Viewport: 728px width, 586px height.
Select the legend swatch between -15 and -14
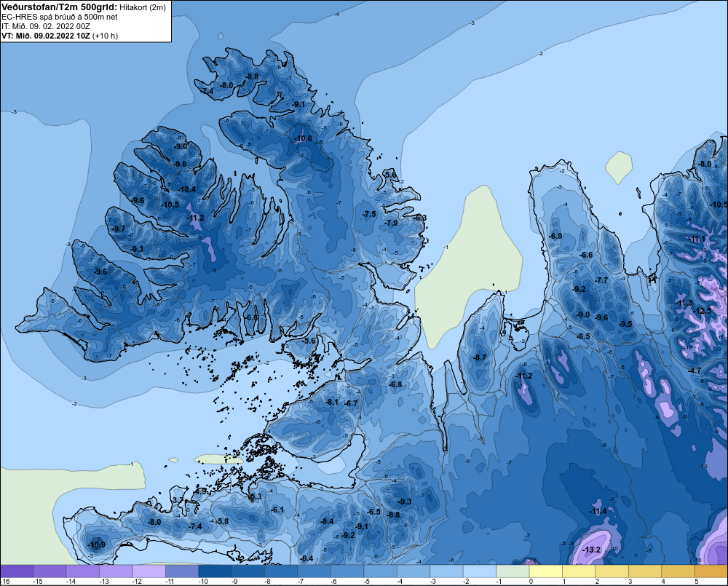[x=50, y=571]
